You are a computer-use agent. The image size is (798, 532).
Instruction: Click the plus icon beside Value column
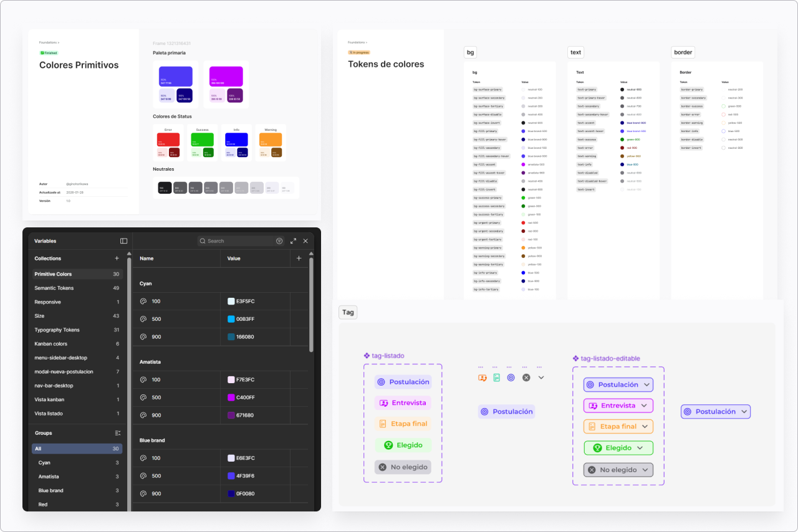point(299,259)
